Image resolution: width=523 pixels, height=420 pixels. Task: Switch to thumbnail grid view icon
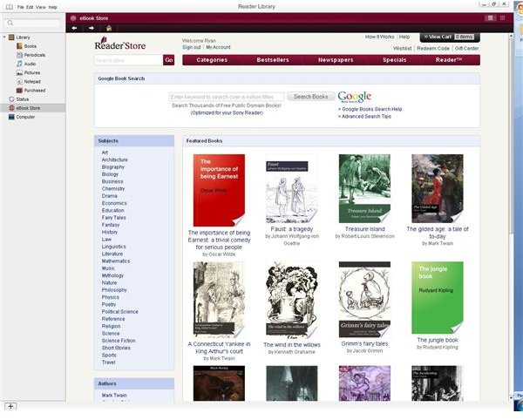point(502,18)
